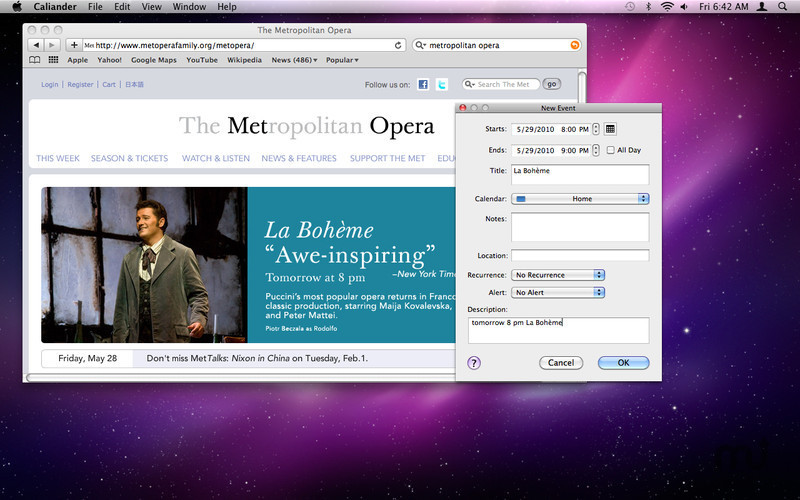The height and width of the screenshot is (500, 800).
Task: Click the Safari search magnifier dropdown
Action: pyautogui.click(x=420, y=45)
